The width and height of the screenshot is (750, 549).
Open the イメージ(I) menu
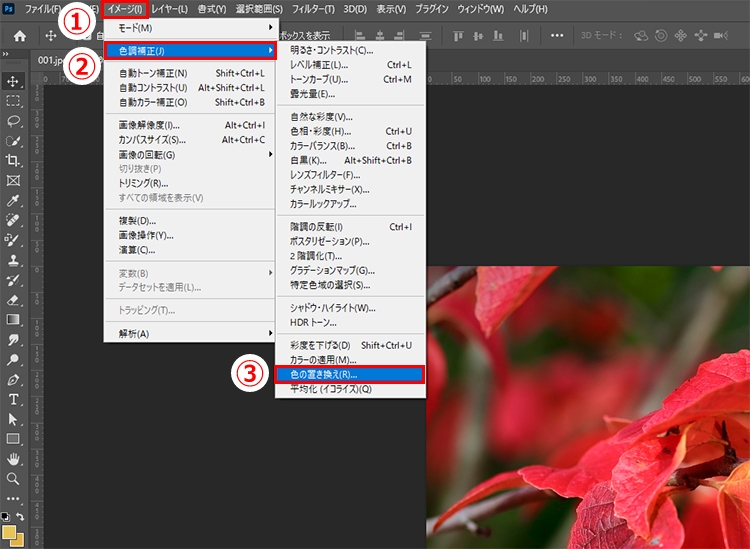[x=125, y=9]
